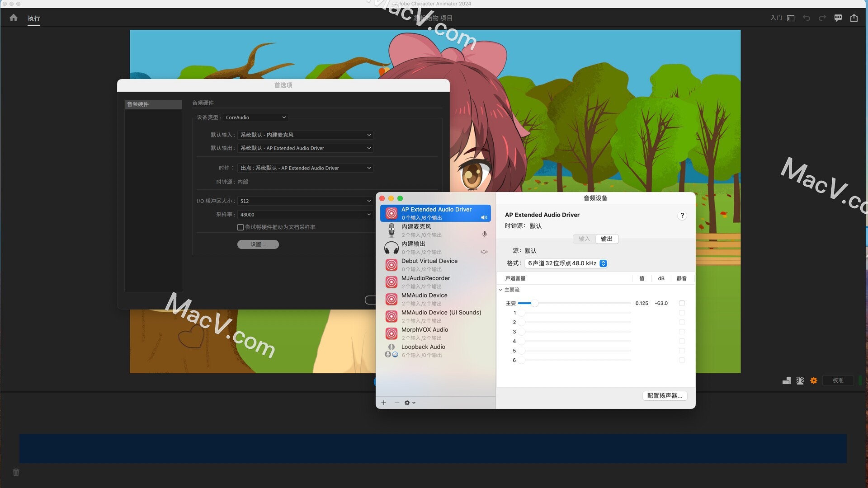
Task: Select the built-in microphone 内建麦克风 device
Action: pyautogui.click(x=435, y=230)
